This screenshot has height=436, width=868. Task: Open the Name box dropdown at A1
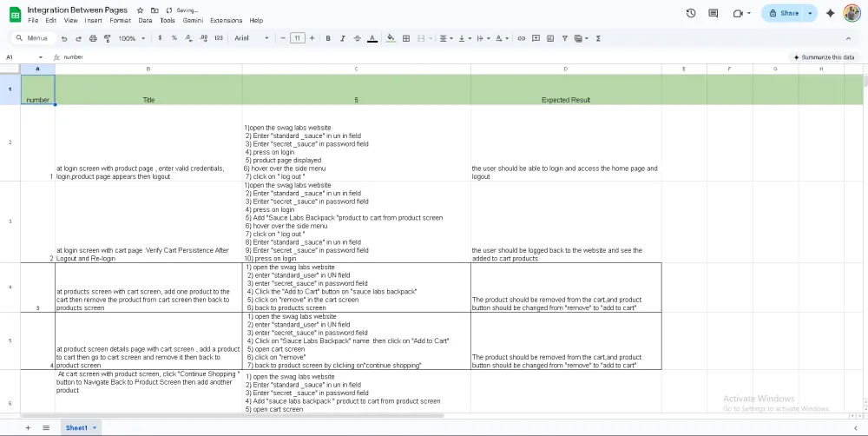tap(41, 57)
